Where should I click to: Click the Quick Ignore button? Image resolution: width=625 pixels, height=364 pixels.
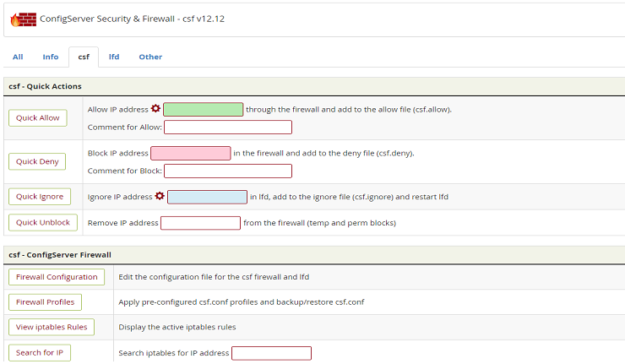point(40,196)
